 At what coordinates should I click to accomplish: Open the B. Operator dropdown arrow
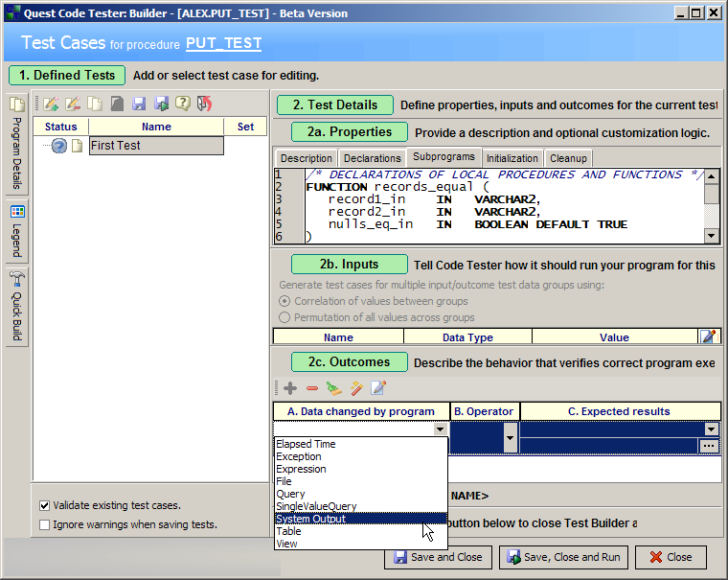(510, 437)
